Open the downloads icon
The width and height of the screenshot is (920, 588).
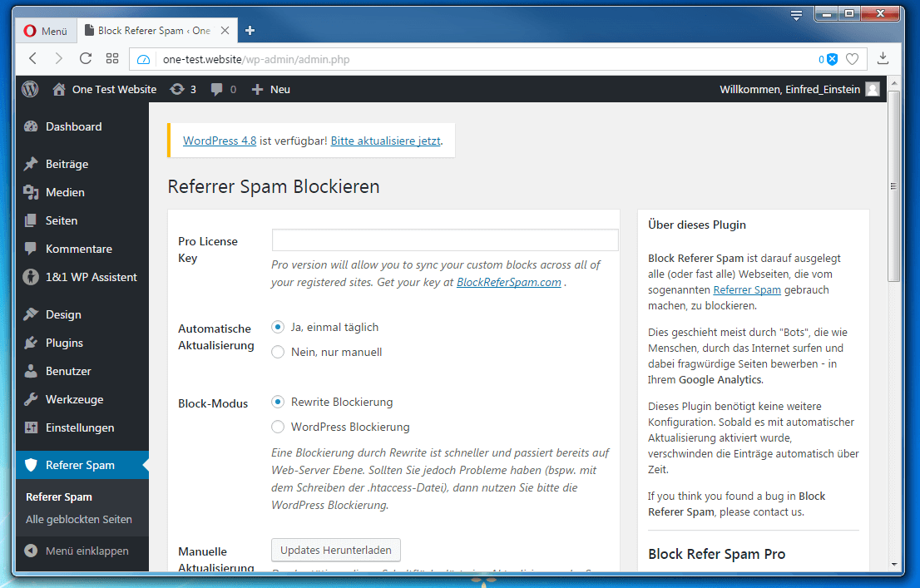(x=883, y=59)
